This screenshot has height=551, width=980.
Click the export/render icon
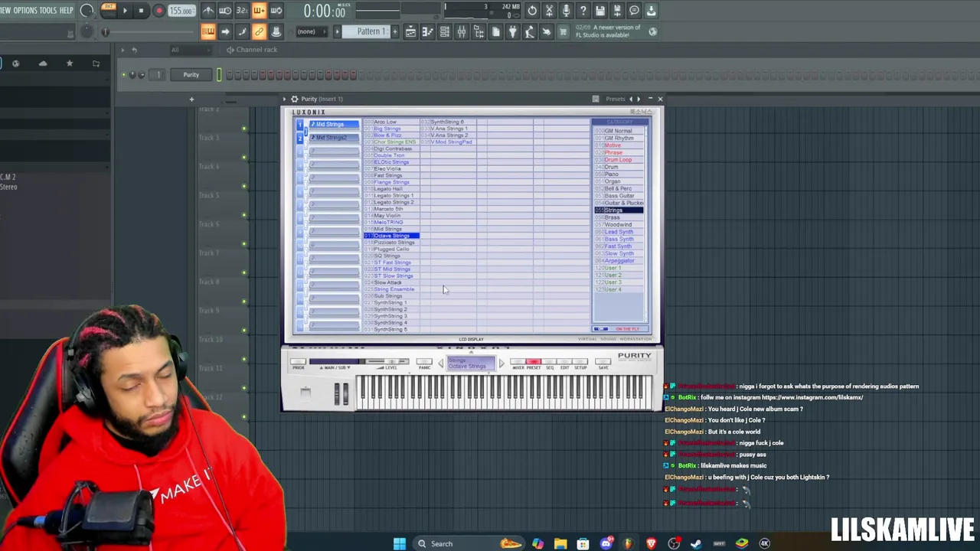click(x=617, y=11)
